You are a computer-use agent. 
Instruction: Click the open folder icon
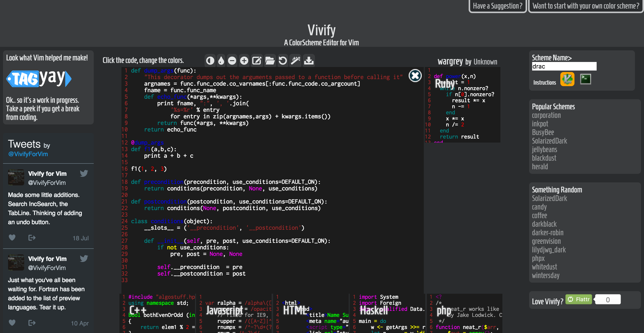pos(270,61)
